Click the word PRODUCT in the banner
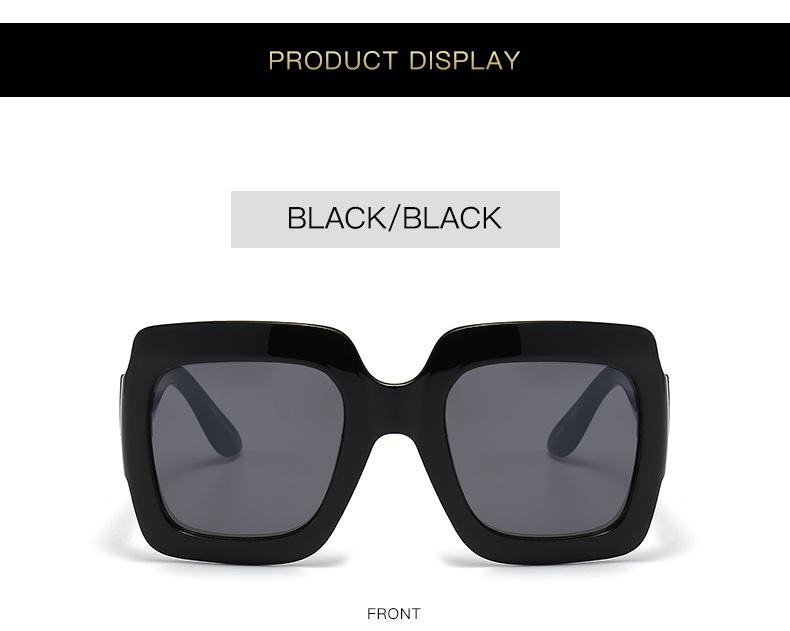This screenshot has width=790, height=631. (x=333, y=60)
